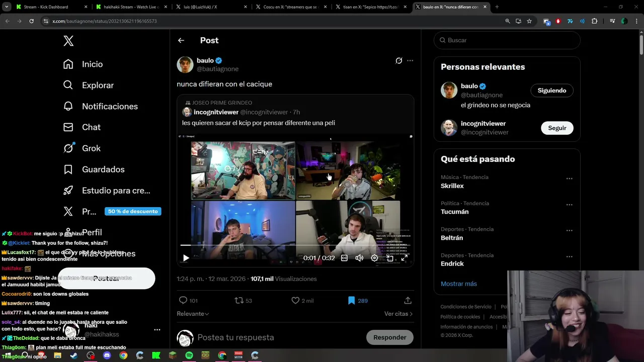Open the Relevante sort dropdown
Screen dimensions: 644x362
click(x=193, y=314)
